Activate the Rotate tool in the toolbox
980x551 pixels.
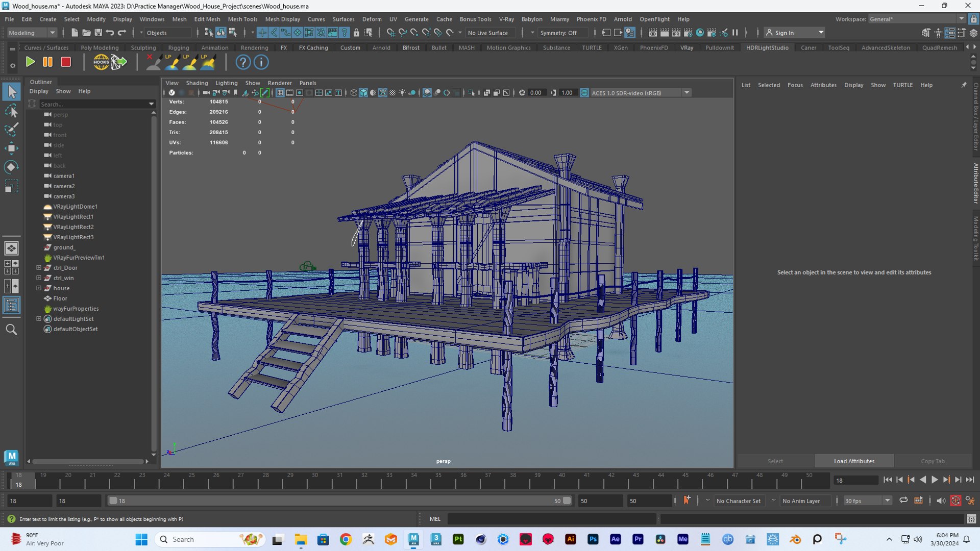coord(11,167)
